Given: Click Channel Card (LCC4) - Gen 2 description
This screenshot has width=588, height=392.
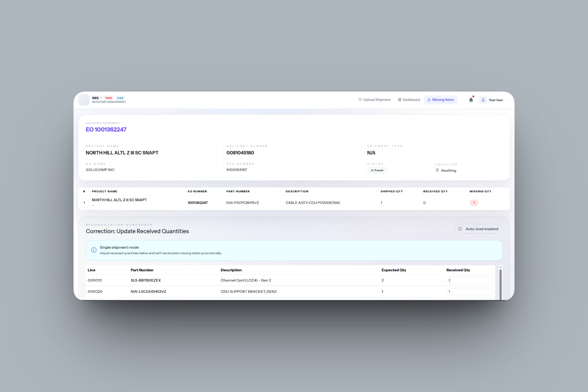Looking at the screenshot, I should (x=246, y=280).
